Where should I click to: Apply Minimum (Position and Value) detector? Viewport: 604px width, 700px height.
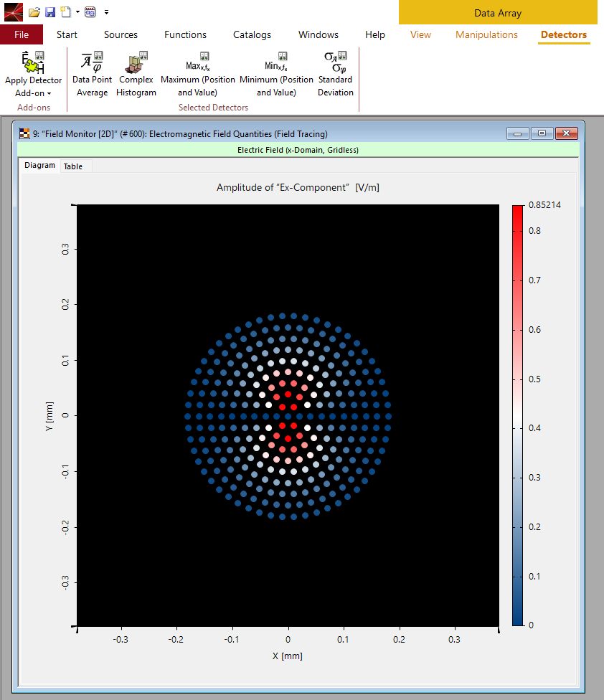click(276, 74)
